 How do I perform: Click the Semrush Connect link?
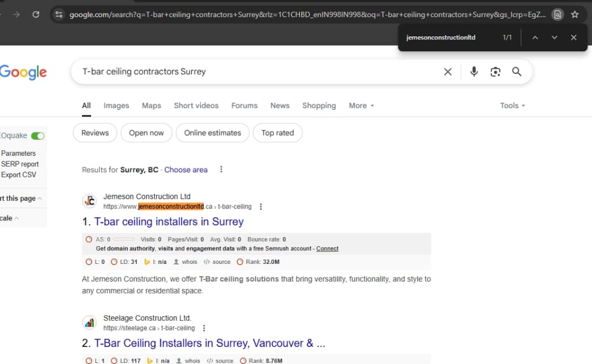pos(327,249)
